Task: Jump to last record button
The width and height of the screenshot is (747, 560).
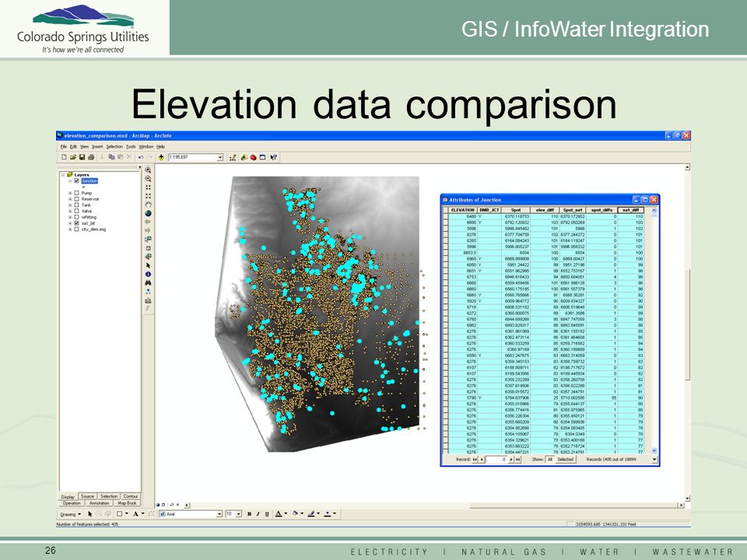Action: 518,460
